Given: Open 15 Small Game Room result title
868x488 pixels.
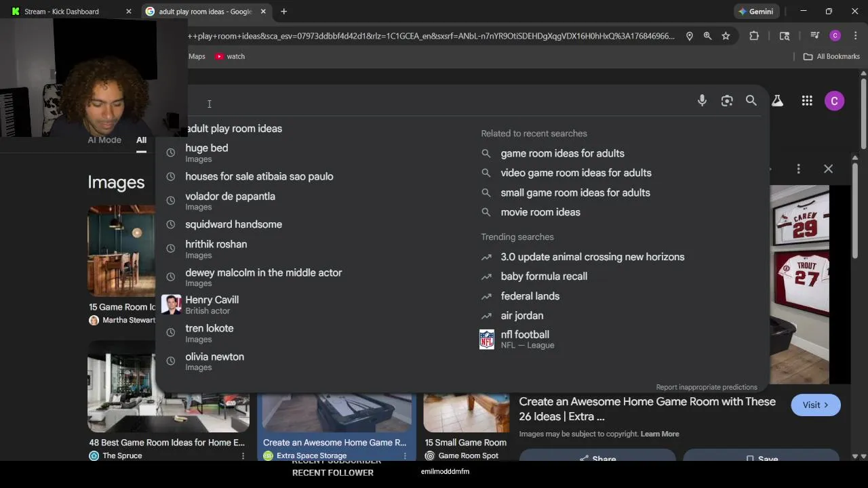Looking at the screenshot, I should [x=465, y=443].
